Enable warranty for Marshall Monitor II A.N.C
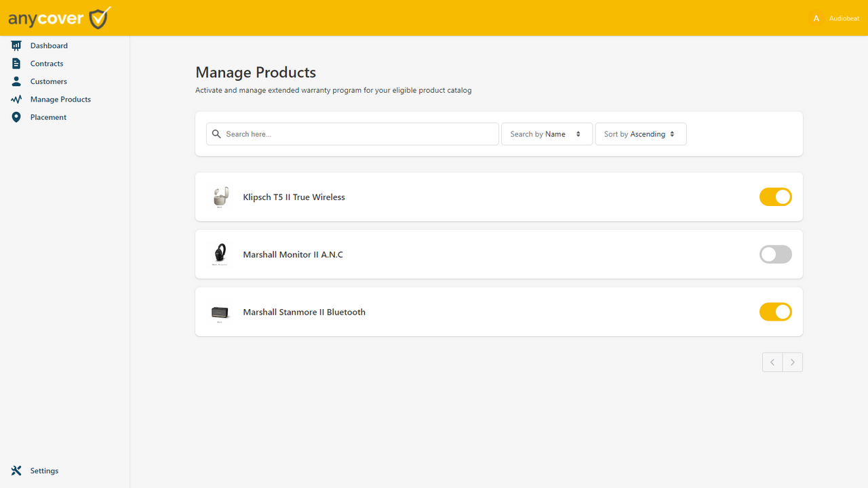 tap(775, 254)
